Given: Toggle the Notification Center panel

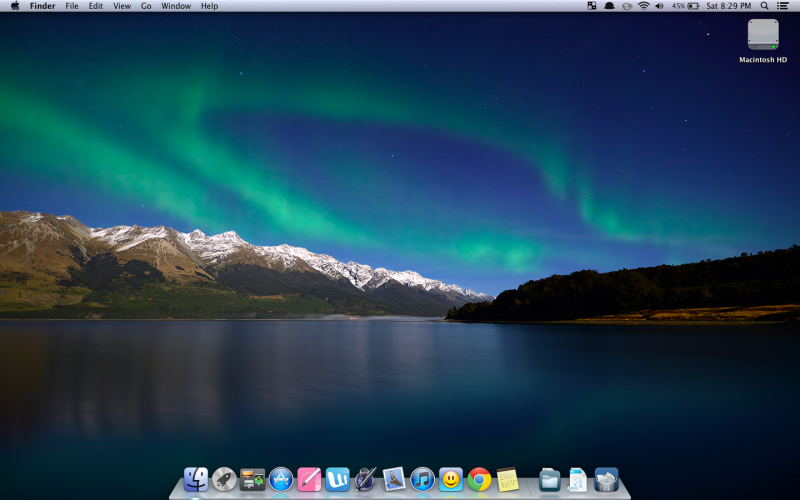Looking at the screenshot, I should 783,6.
